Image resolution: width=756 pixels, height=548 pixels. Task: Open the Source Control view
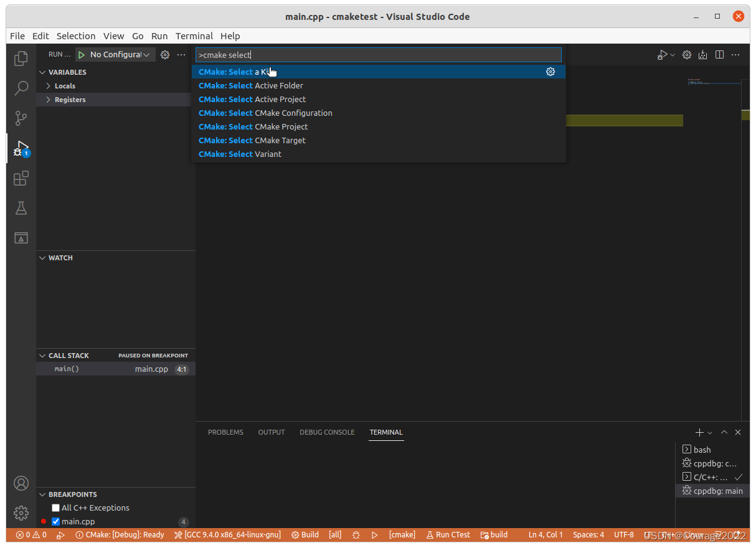coord(21,118)
